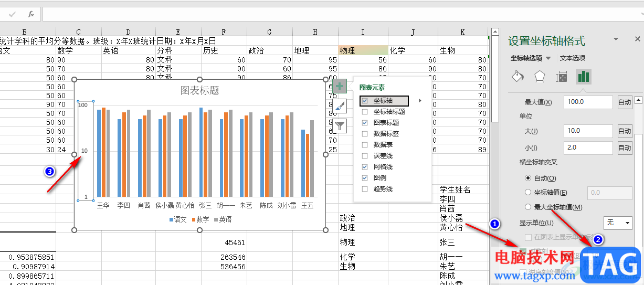
Task: Click the formula bar confirm checkmark
Action: tap(12, 14)
